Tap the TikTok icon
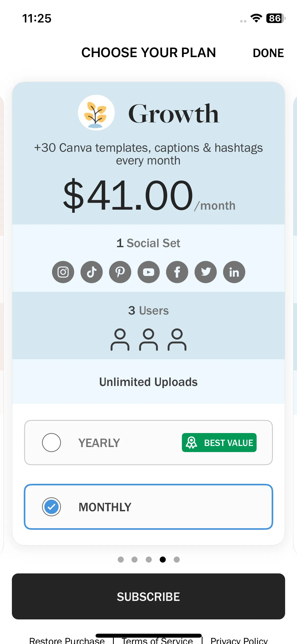297x644 pixels. click(92, 272)
